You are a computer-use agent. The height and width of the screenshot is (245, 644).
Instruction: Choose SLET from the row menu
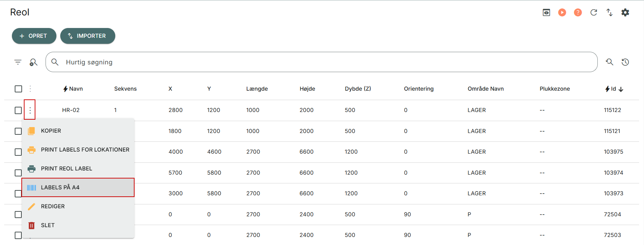tap(48, 225)
